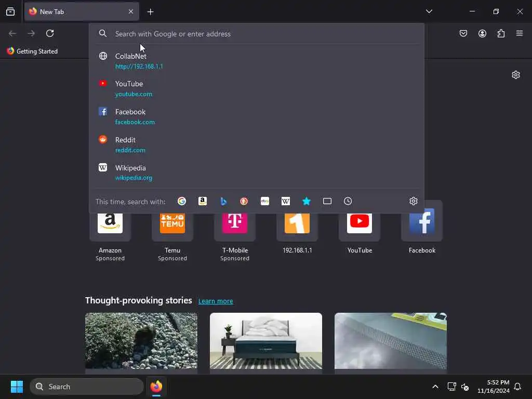This screenshot has width=532, height=399.
Task: Open the story with mattress bed image
Action: pos(266,341)
